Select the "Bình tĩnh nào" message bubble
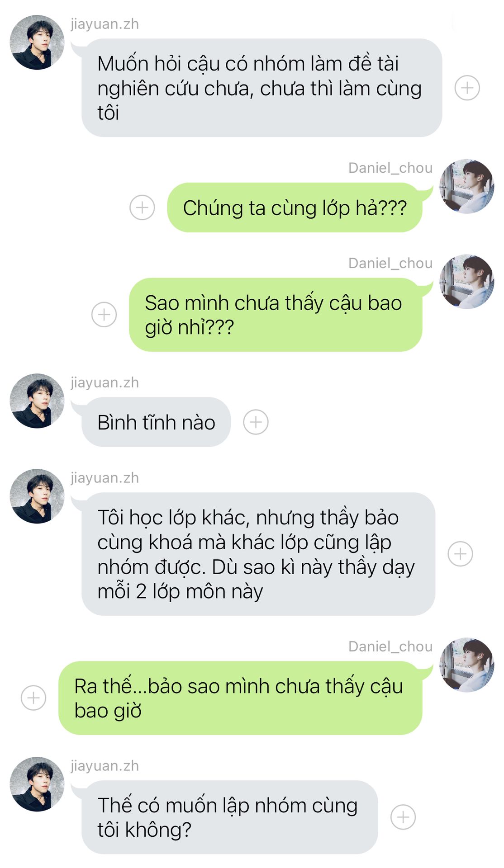Image resolution: width=504 pixels, height=868 pixels. 156,422
